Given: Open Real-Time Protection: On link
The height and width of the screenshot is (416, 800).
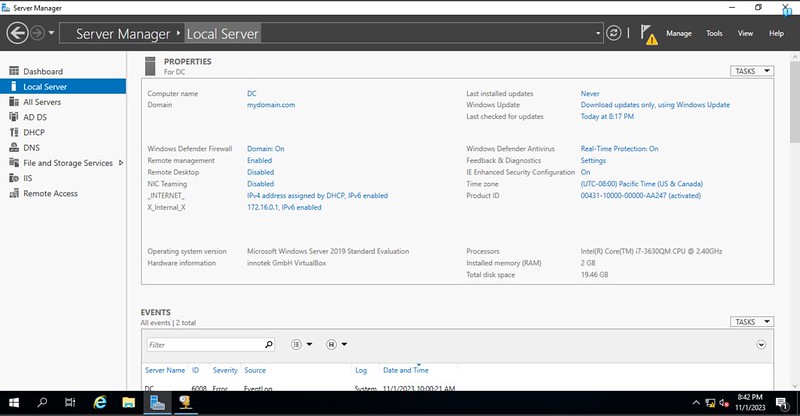Looking at the screenshot, I should 619,149.
